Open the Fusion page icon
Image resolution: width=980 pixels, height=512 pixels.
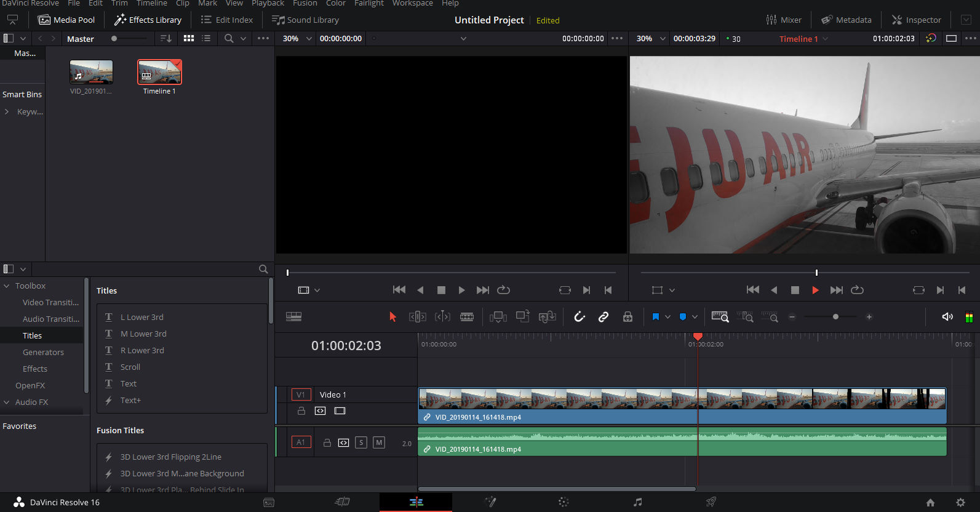pos(490,502)
